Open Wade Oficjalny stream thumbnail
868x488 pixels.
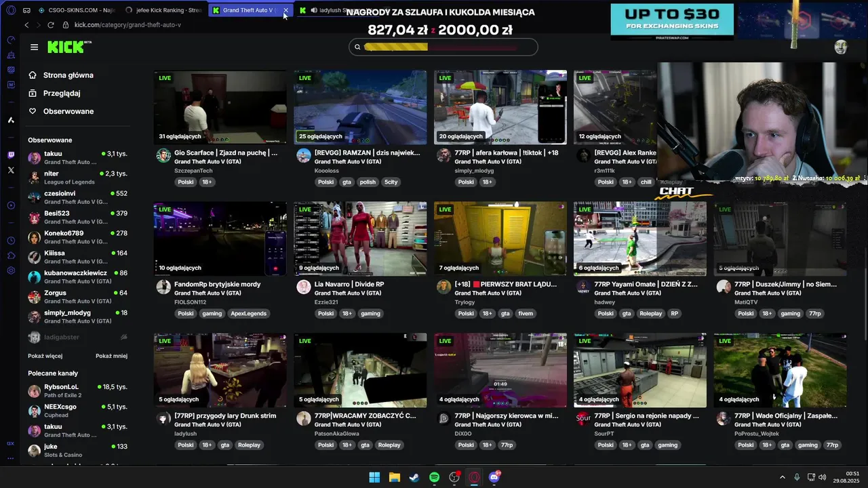point(781,370)
